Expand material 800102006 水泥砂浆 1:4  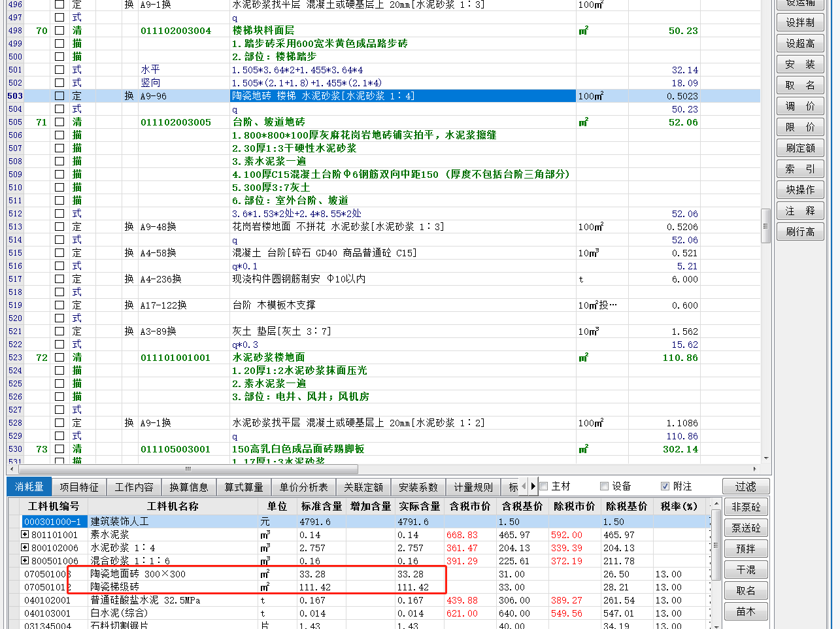pyautogui.click(x=25, y=547)
